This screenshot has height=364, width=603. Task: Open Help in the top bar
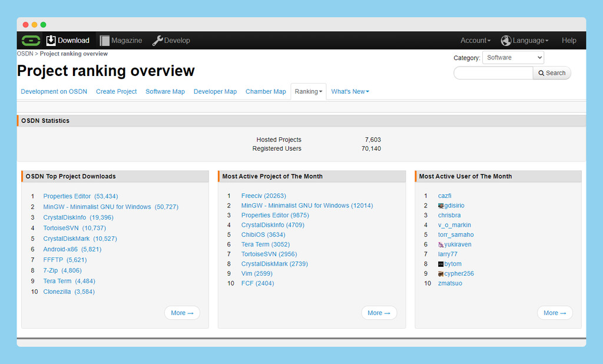(x=569, y=41)
